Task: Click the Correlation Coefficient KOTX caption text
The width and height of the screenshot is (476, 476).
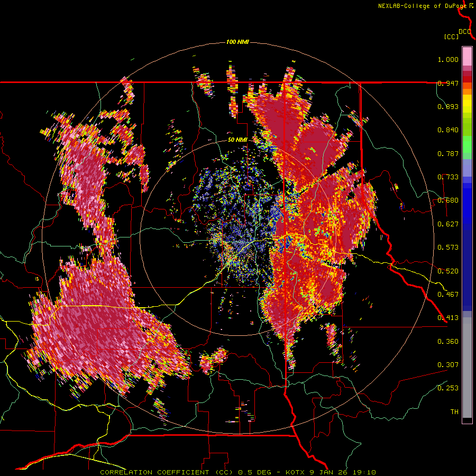Action: 238,472
